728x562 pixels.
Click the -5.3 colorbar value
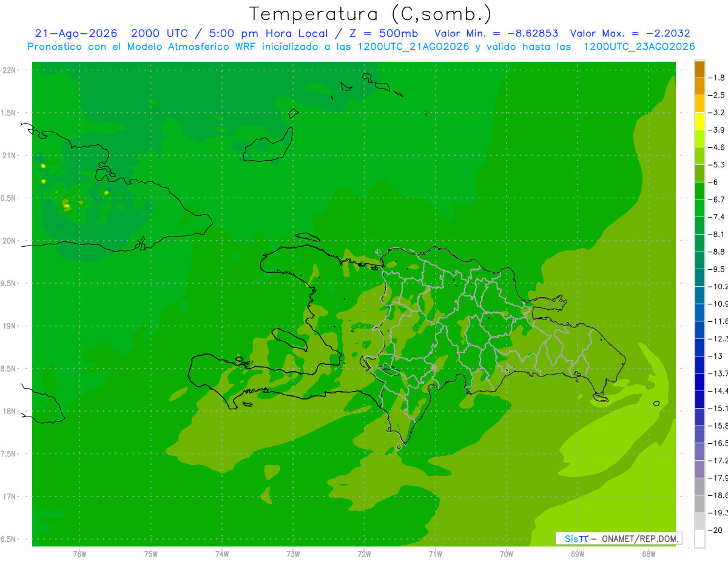[716, 164]
